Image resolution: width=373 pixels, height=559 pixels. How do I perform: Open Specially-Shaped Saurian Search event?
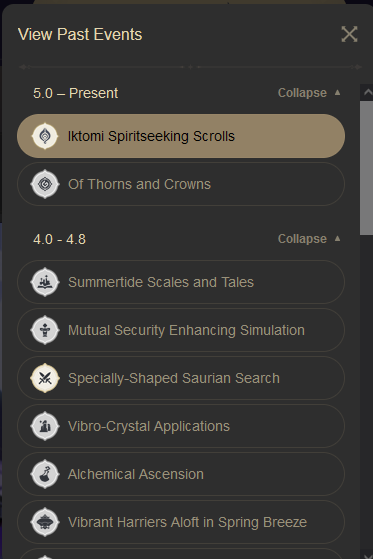[181, 378]
